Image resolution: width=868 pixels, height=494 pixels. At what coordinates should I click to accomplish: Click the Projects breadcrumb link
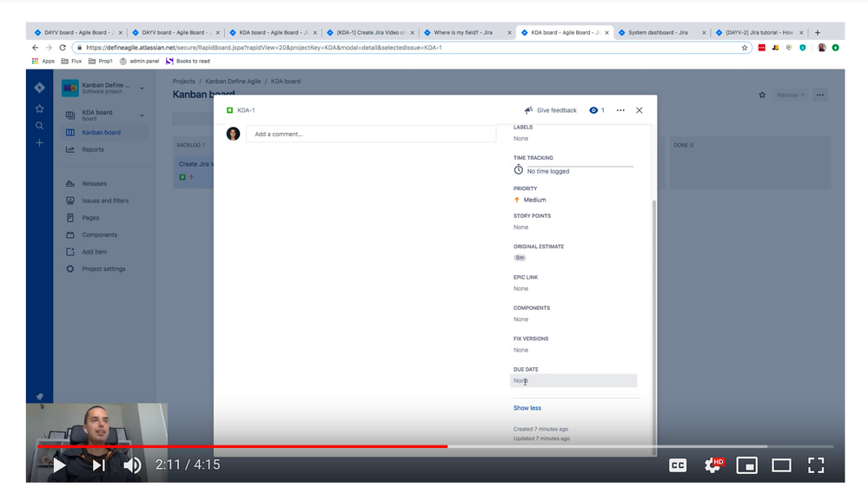tap(184, 82)
